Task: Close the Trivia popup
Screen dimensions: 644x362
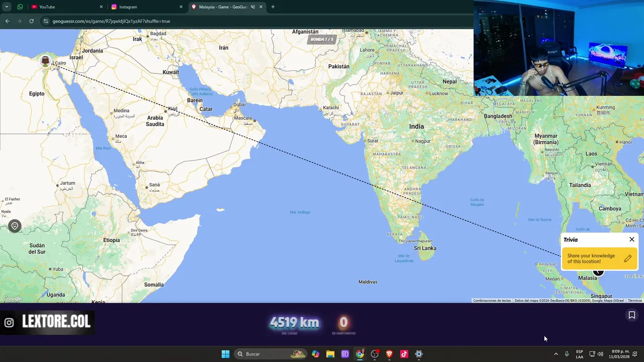Action: [632, 239]
